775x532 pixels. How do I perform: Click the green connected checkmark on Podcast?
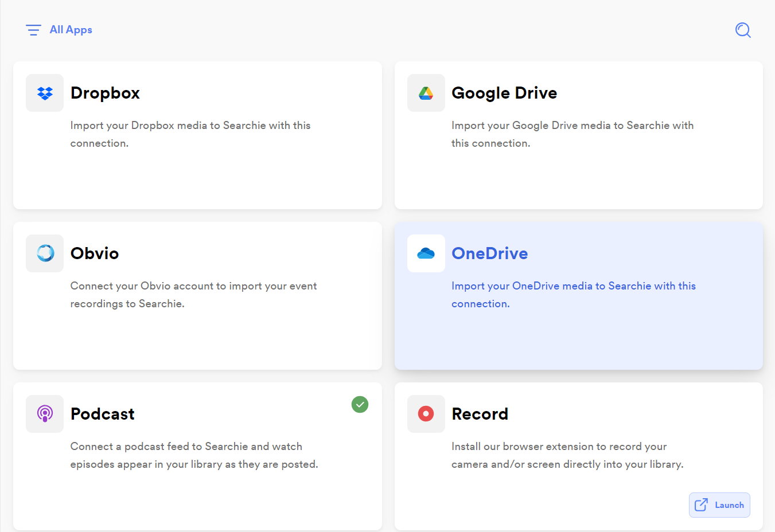(x=360, y=405)
